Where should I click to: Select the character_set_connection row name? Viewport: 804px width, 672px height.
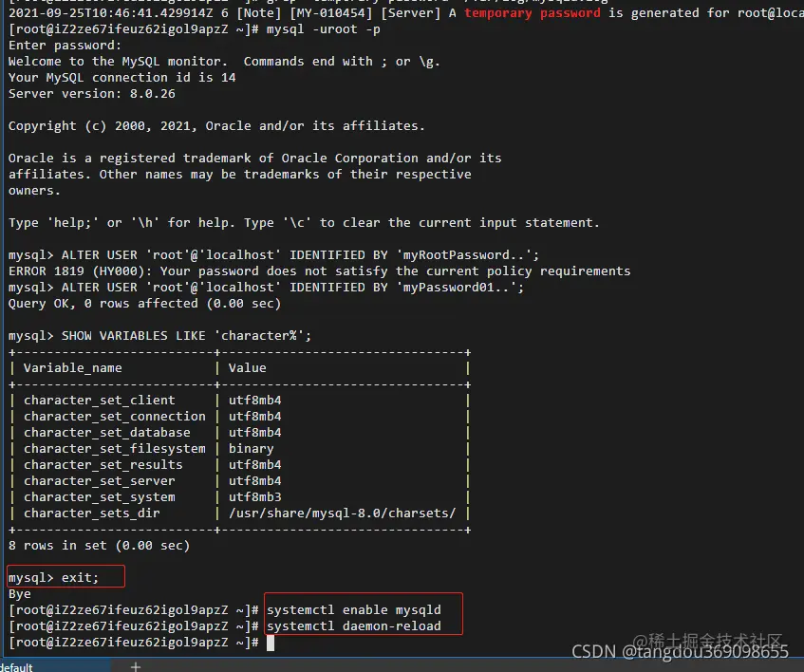tap(114, 417)
